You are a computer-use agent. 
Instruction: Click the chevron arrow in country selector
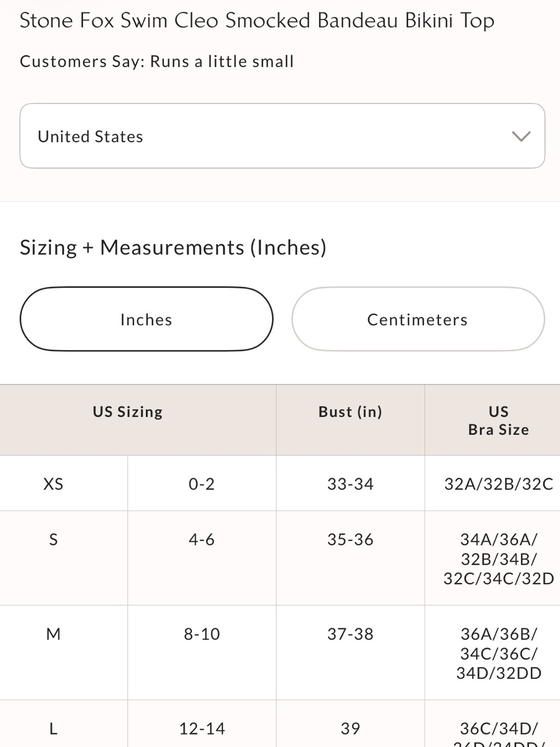click(521, 136)
